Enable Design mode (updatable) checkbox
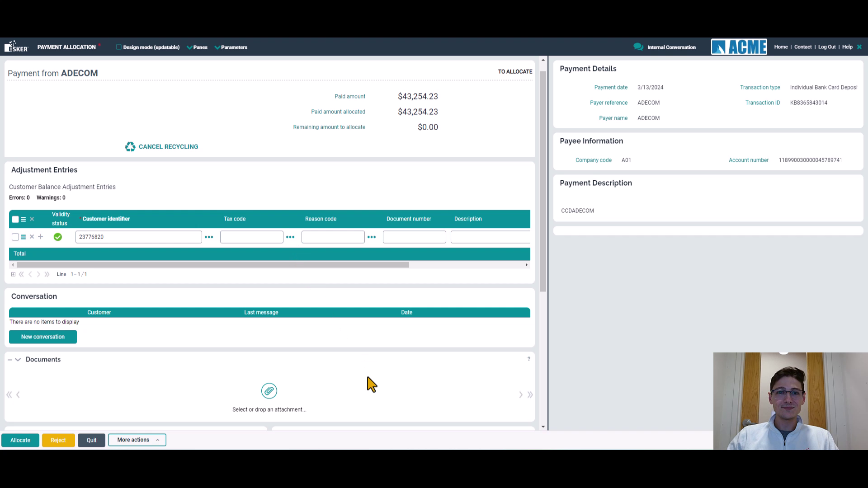Screen dimensions: 868x488 coord(118,47)
